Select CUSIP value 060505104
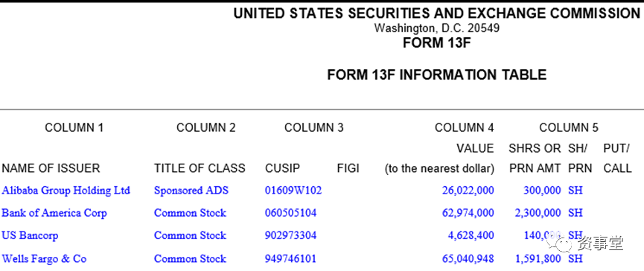 [291, 213]
